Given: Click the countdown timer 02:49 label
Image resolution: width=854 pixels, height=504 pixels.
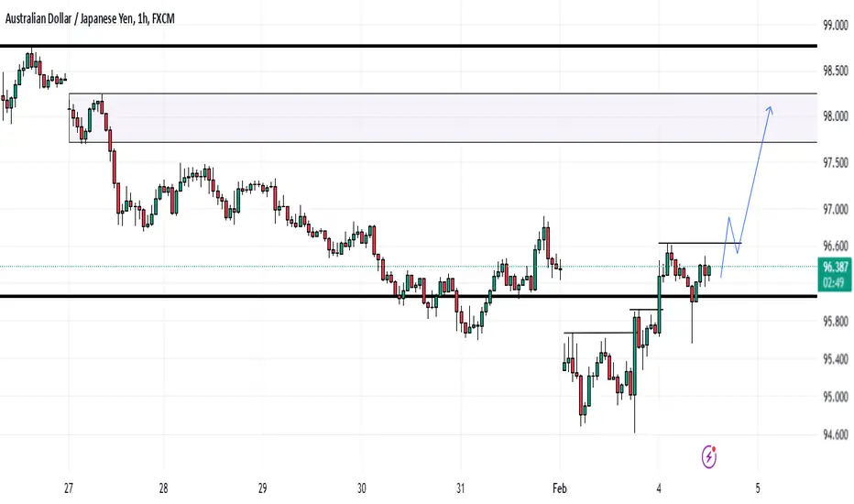Looking at the screenshot, I should point(833,282).
